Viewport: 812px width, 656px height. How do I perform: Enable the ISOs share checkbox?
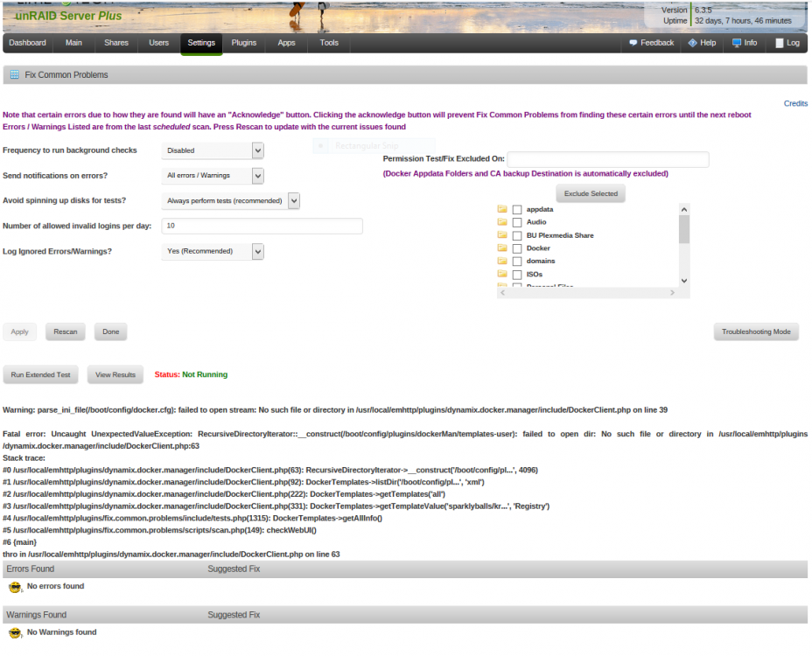tap(517, 275)
